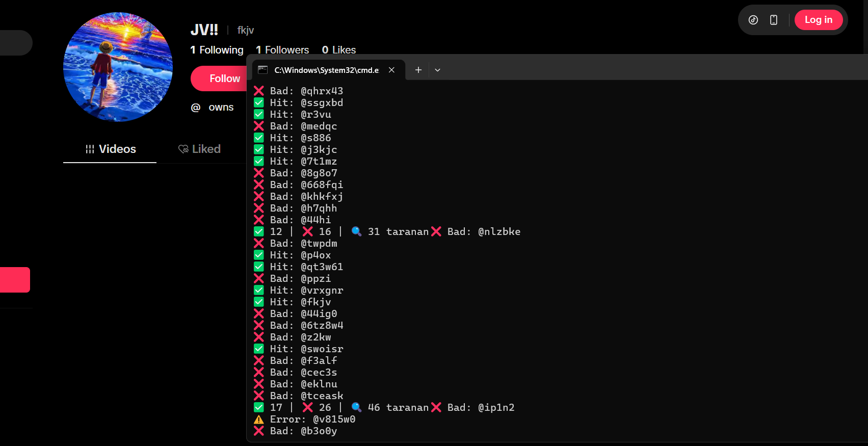Screen dimensions: 868x446
Task: Click the 'Bad: @668fqi' line
Action: [x=299, y=185]
